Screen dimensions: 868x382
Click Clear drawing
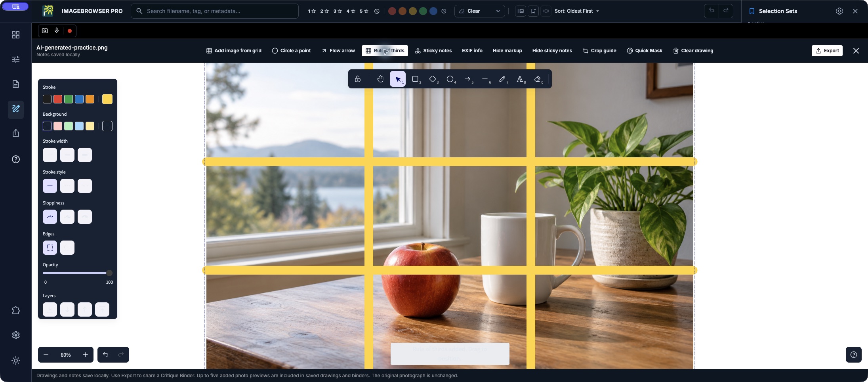coord(693,51)
